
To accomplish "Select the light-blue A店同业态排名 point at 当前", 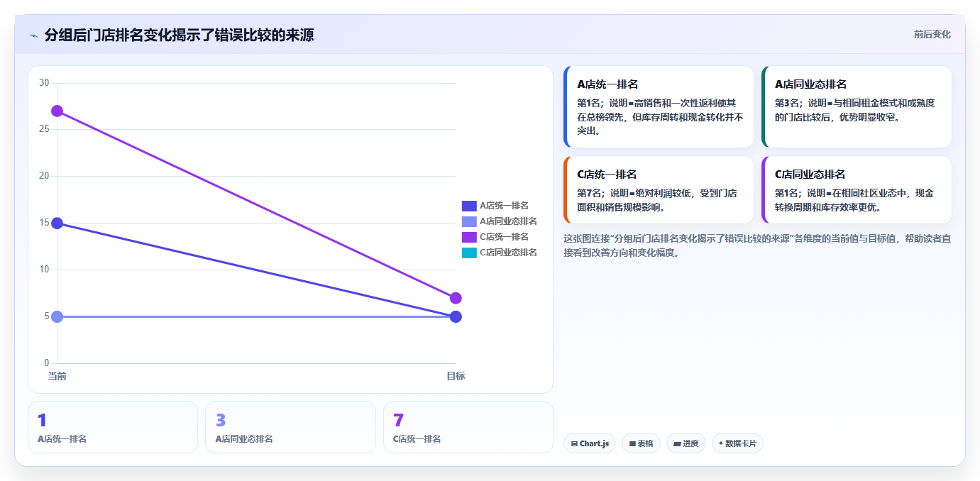I will tap(57, 316).
